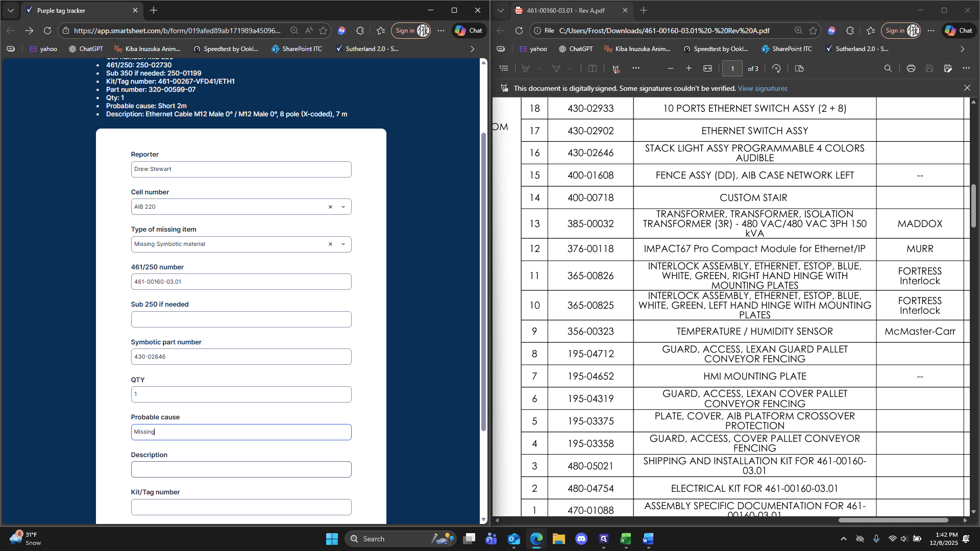Click Save As icon in PDF toolbar
Image resolution: width=980 pixels, height=551 pixels.
tap(948, 68)
